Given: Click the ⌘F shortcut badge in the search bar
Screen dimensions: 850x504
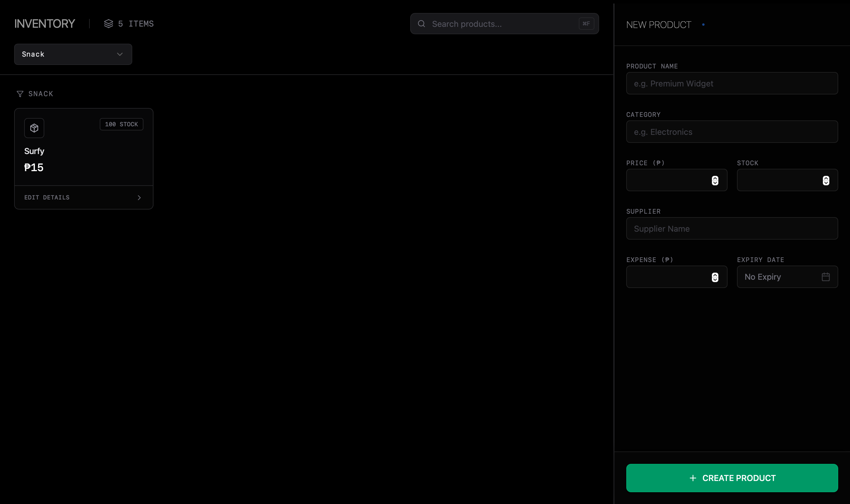Looking at the screenshot, I should [x=586, y=23].
